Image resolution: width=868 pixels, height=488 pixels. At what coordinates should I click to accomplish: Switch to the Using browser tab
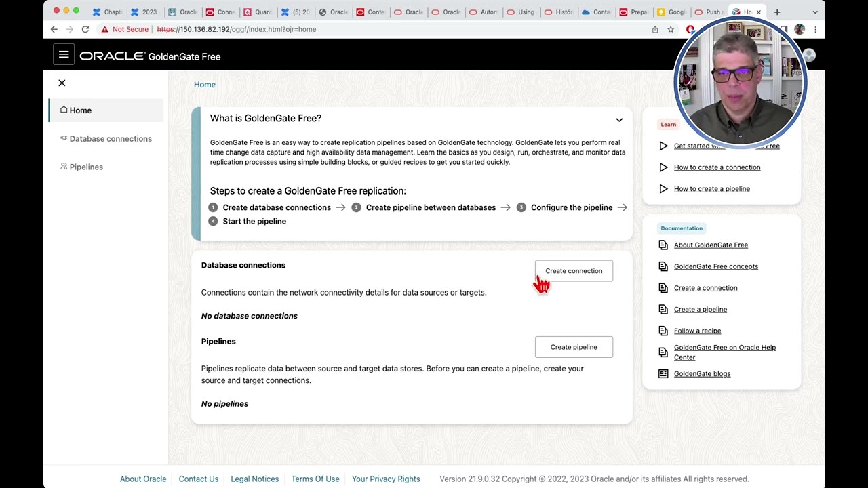click(520, 12)
